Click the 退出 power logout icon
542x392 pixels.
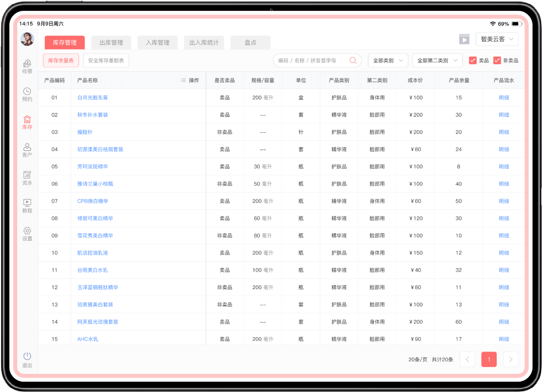tap(27, 356)
